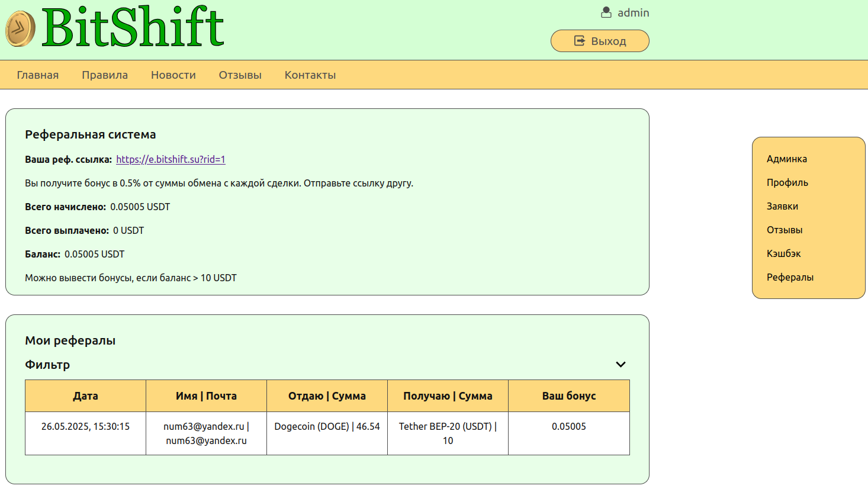Open the Фильтр section heading
Viewport: 868px width, 492px height.
47,365
